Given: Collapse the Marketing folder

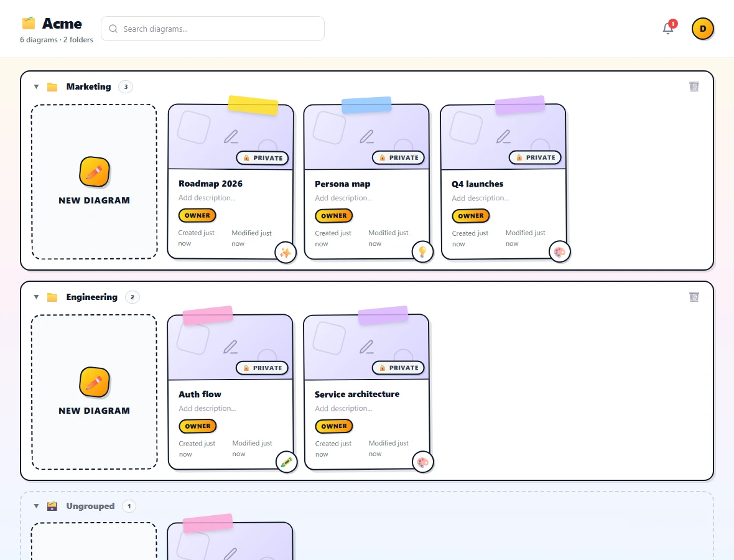Looking at the screenshot, I should [36, 86].
